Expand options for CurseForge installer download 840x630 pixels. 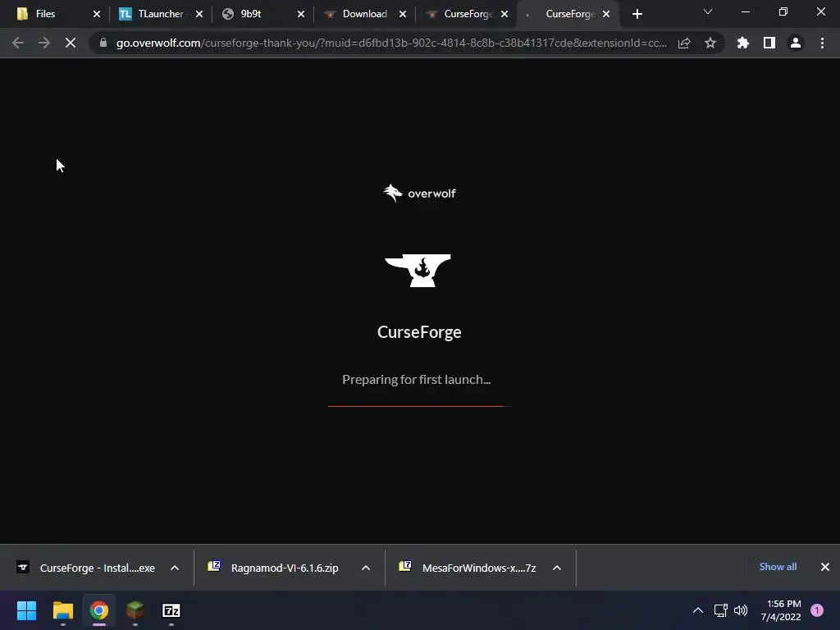point(175,568)
